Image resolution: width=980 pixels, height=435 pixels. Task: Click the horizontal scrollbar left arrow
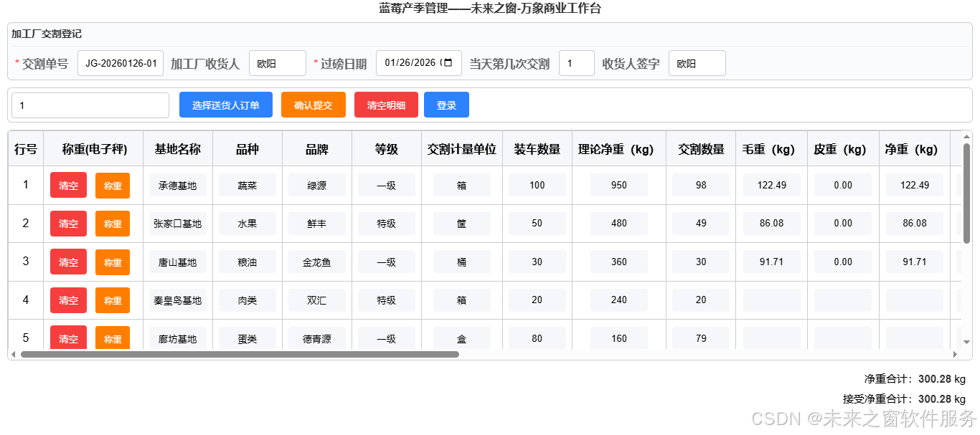(x=14, y=354)
